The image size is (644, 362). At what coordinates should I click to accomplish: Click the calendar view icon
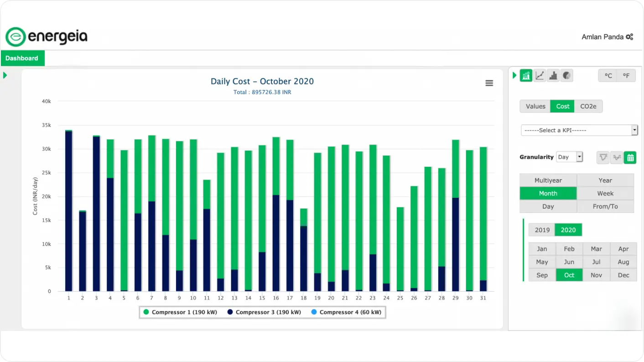[x=630, y=157]
